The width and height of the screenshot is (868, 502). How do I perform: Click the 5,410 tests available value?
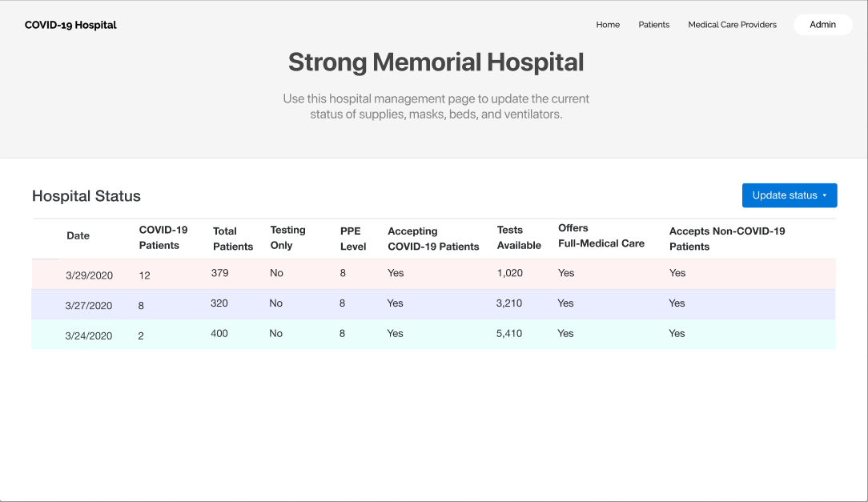tap(509, 333)
